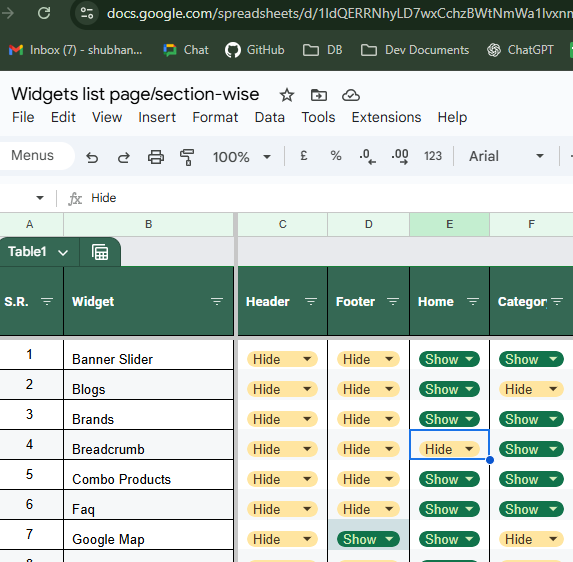Open the Dev Documents bookmarks folder
The height and width of the screenshot is (562, 573).
pyautogui.click(x=415, y=50)
